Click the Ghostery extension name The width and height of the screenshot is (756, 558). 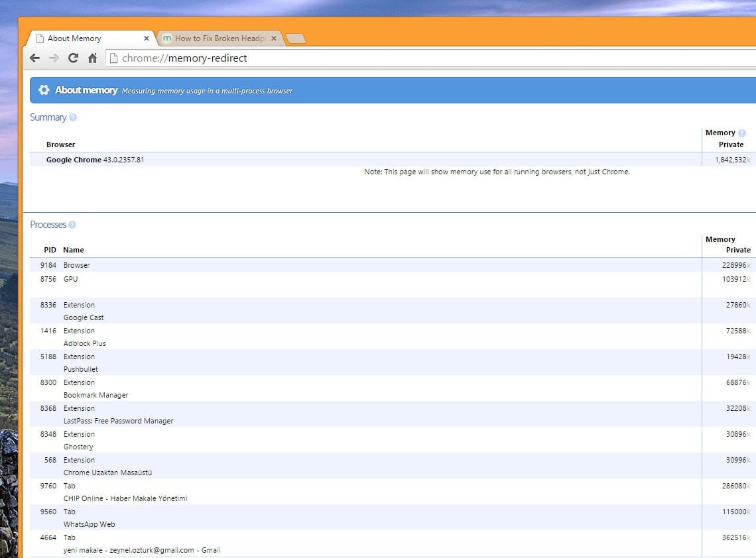pos(78,447)
